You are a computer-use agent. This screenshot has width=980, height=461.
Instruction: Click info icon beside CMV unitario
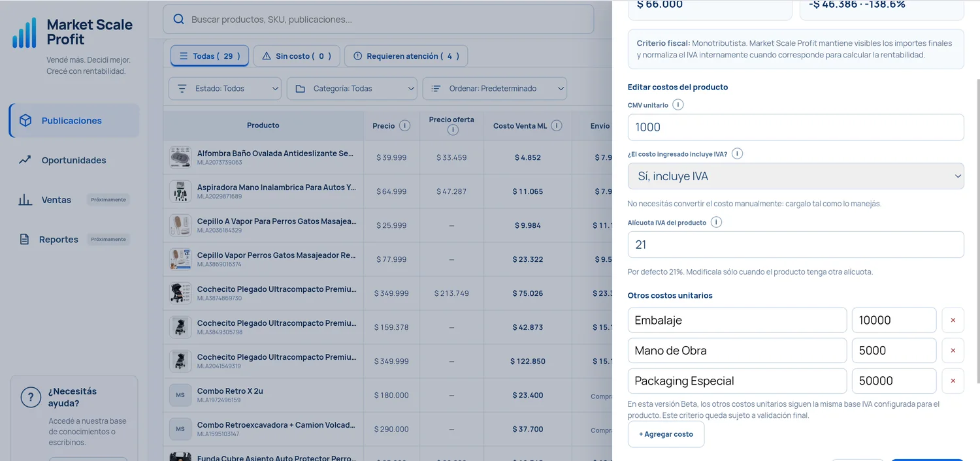(x=678, y=104)
